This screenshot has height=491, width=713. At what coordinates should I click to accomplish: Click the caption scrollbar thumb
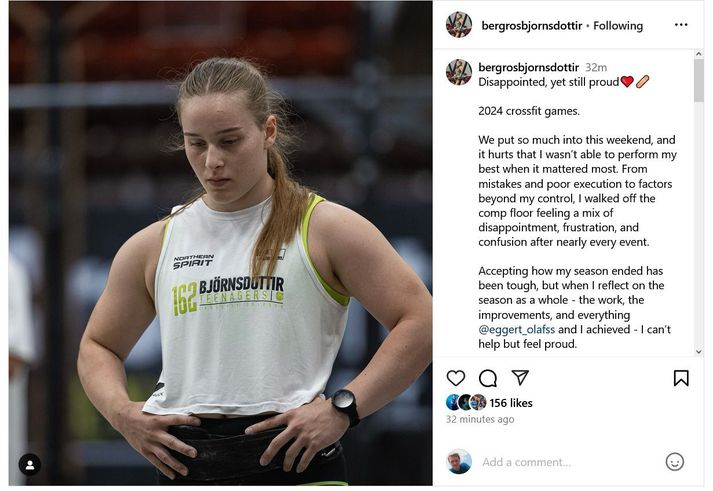point(698,81)
